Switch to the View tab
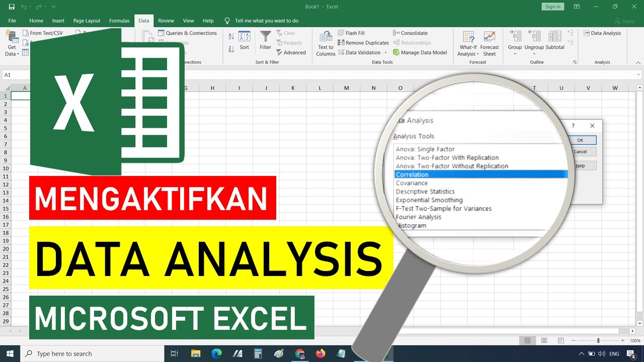 [189, 21]
